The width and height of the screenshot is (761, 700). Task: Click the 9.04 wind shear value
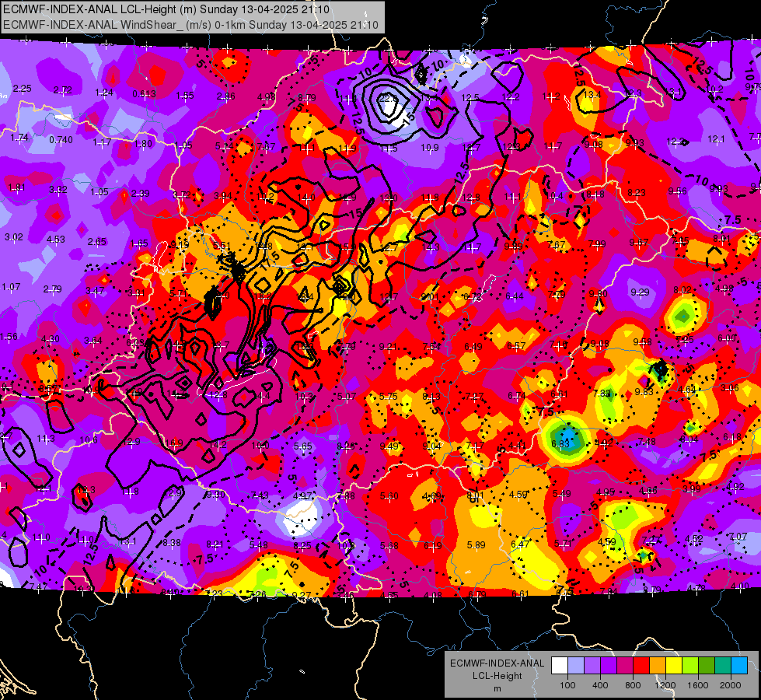pos(432,446)
